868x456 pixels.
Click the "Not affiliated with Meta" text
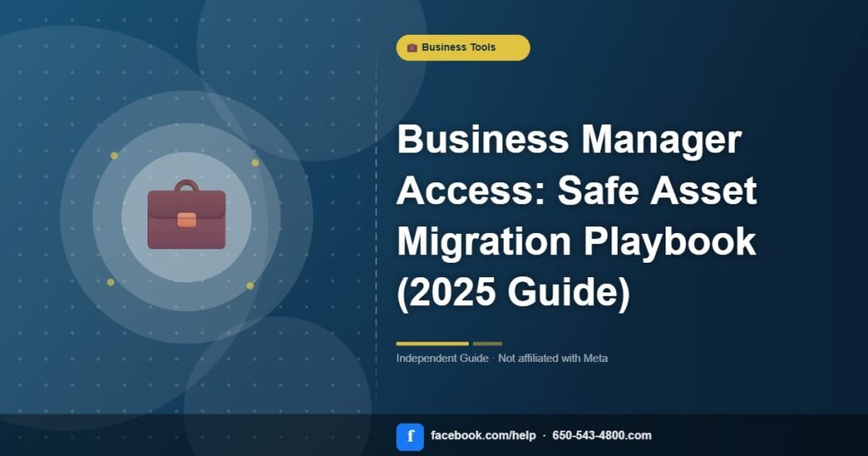[x=553, y=359]
